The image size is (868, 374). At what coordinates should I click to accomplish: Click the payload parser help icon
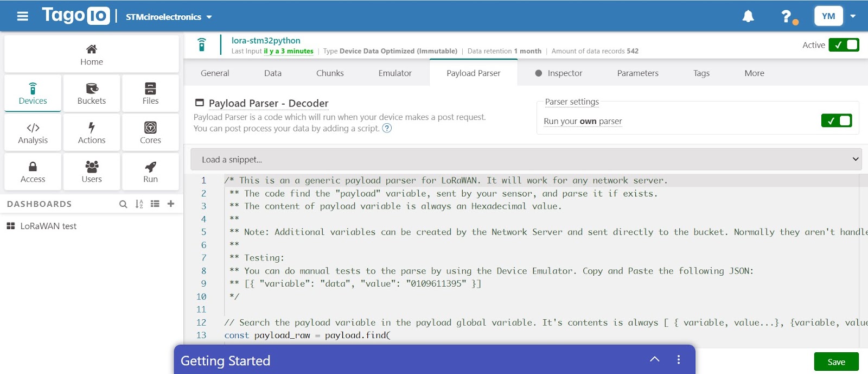387,128
